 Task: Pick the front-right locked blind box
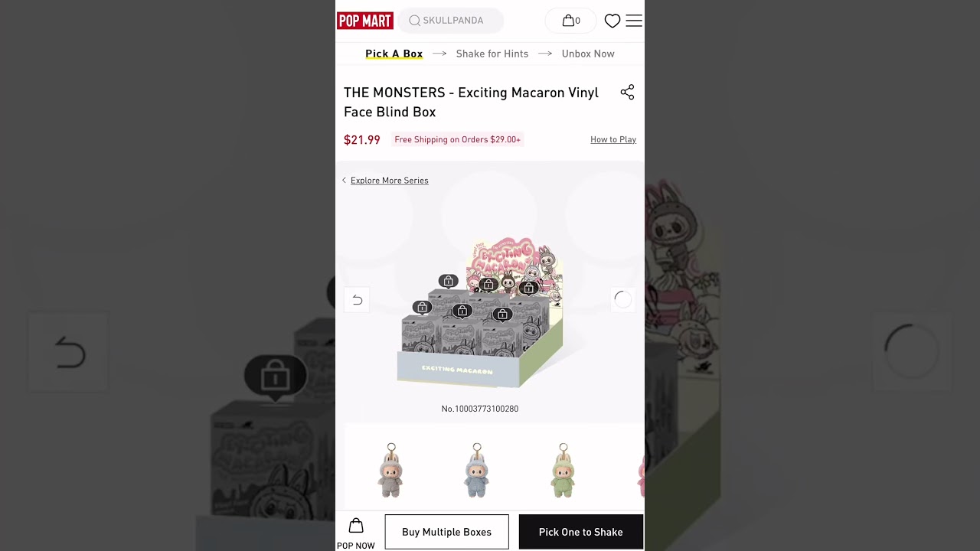click(x=501, y=315)
